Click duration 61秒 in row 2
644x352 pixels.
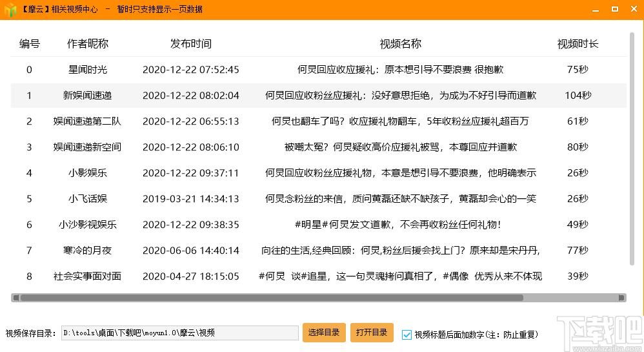tap(578, 121)
